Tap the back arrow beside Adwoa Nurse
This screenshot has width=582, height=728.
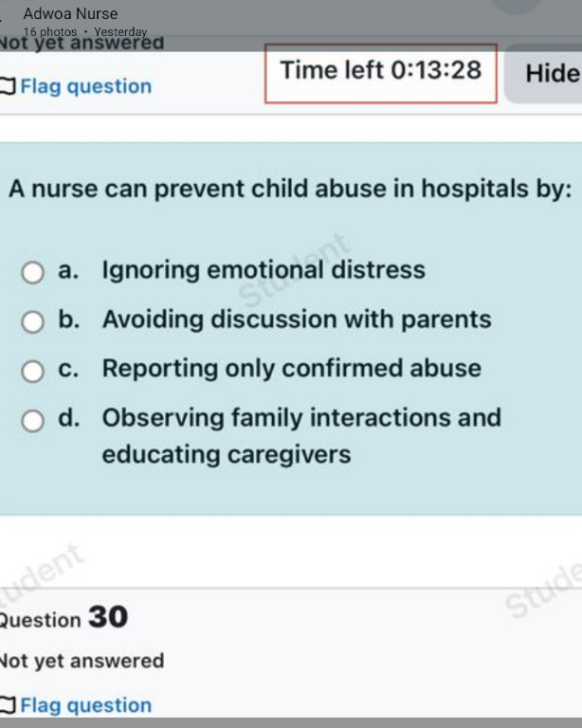pos(1,19)
